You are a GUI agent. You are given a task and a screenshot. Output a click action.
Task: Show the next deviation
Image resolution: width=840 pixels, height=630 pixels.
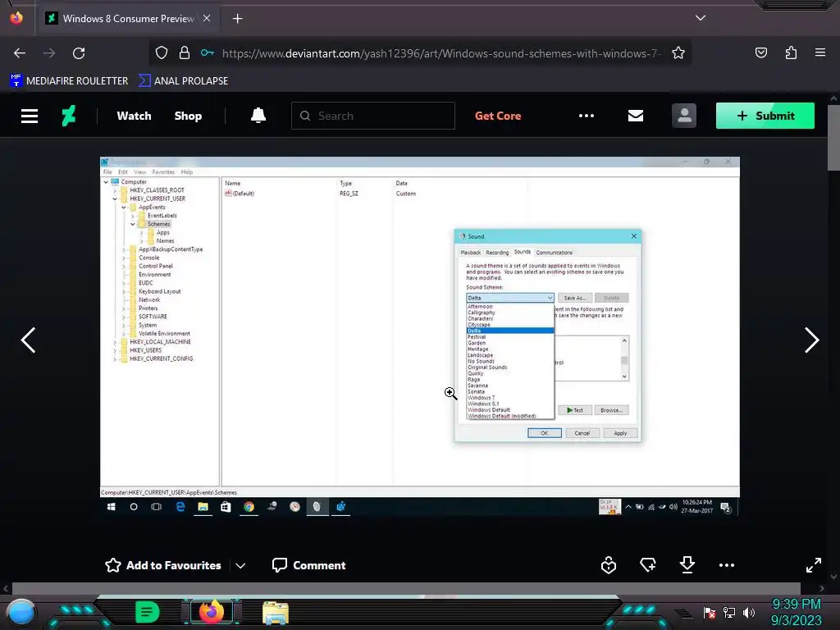[811, 340]
